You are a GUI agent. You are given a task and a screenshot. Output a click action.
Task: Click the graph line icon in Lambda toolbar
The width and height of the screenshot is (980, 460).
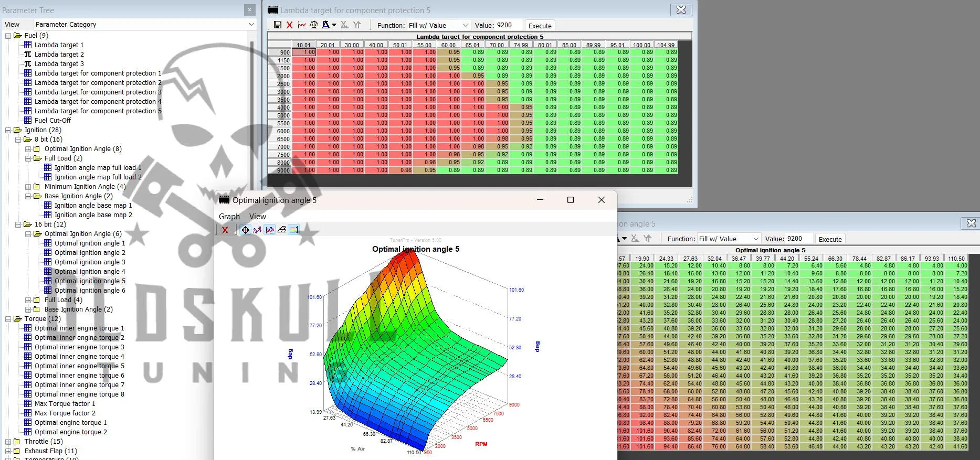coord(302,25)
